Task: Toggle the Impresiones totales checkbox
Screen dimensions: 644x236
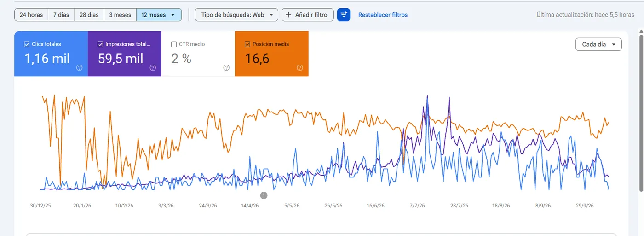Action: point(100,44)
